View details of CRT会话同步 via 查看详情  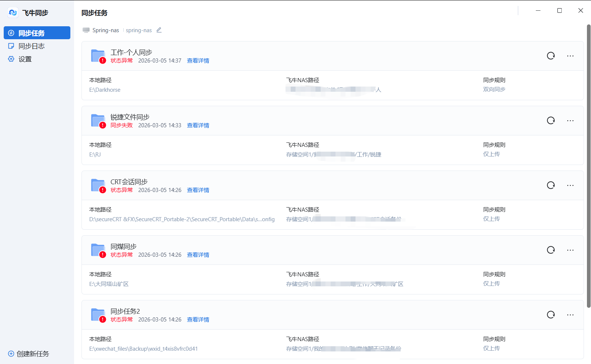point(198,190)
